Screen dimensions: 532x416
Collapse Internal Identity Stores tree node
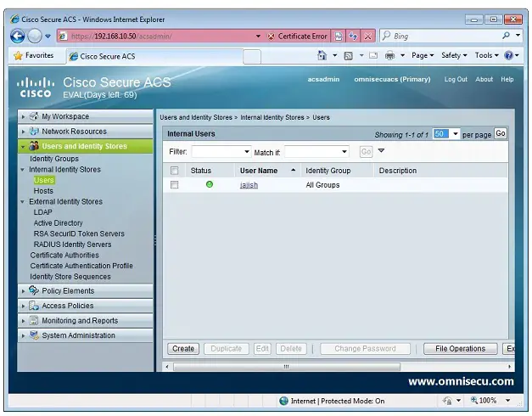tap(22, 170)
